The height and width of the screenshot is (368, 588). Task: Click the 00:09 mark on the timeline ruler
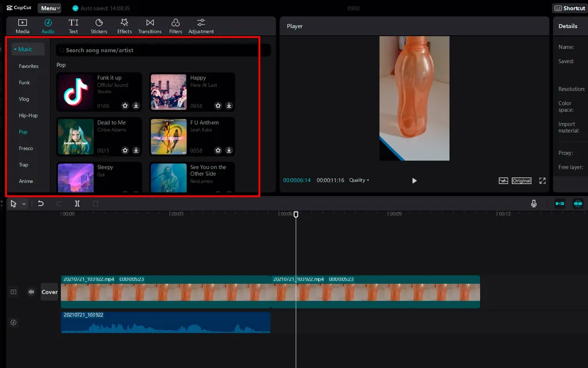[x=395, y=214]
